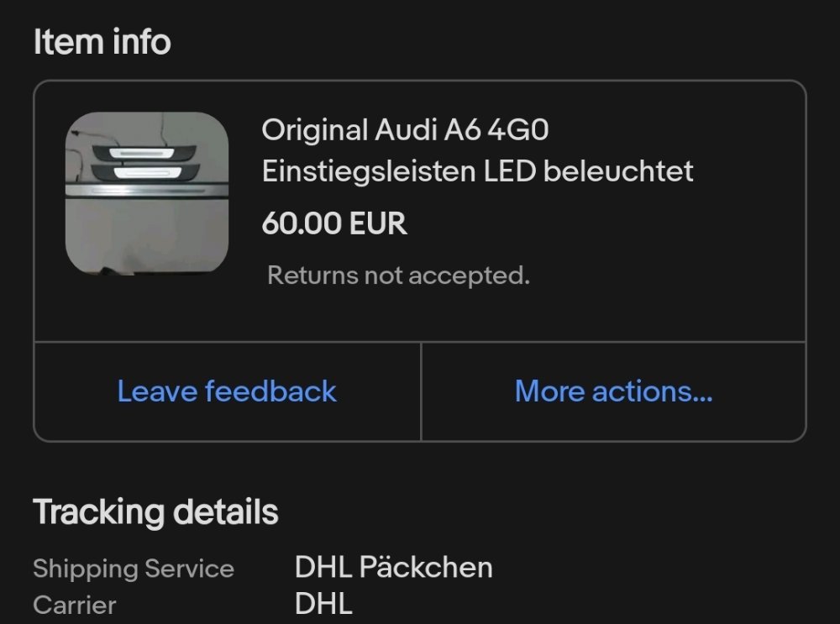Click the Returns not accepted notice

(398, 275)
